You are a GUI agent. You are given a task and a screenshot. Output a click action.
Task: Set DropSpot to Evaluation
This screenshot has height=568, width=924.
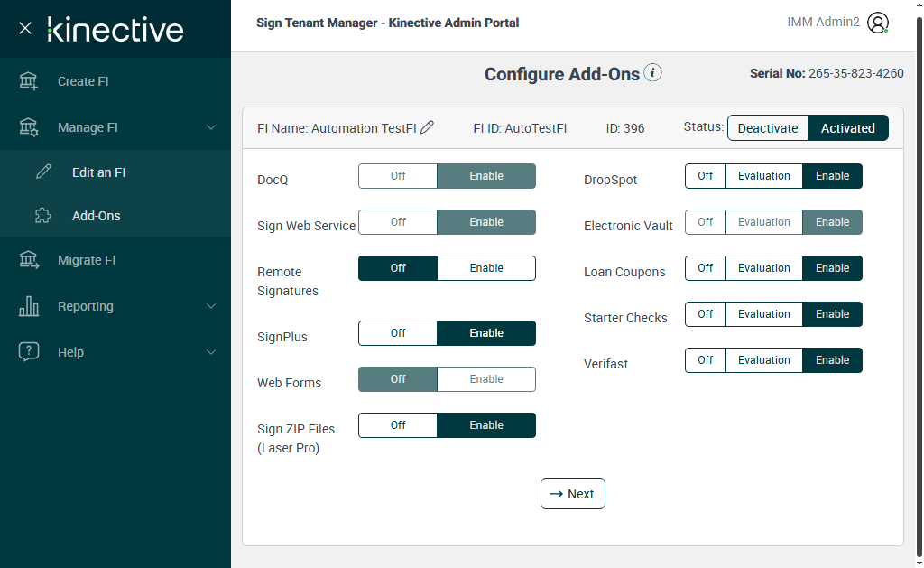(763, 176)
